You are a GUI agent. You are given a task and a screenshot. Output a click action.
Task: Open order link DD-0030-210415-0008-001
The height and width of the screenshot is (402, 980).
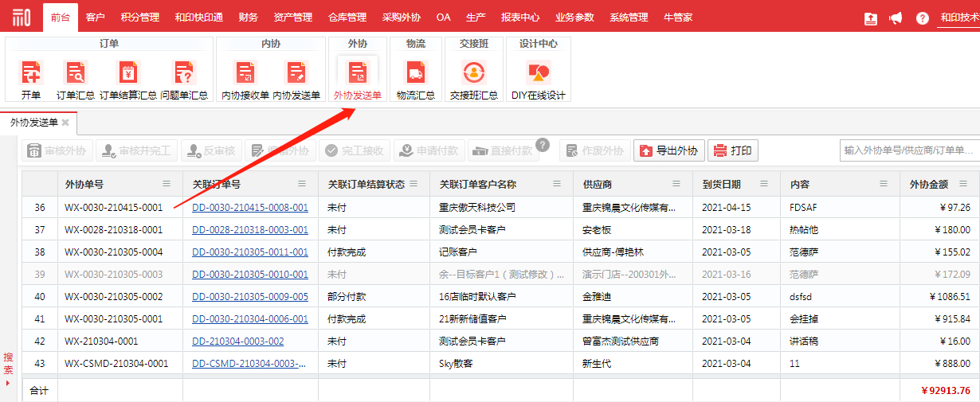(x=250, y=207)
